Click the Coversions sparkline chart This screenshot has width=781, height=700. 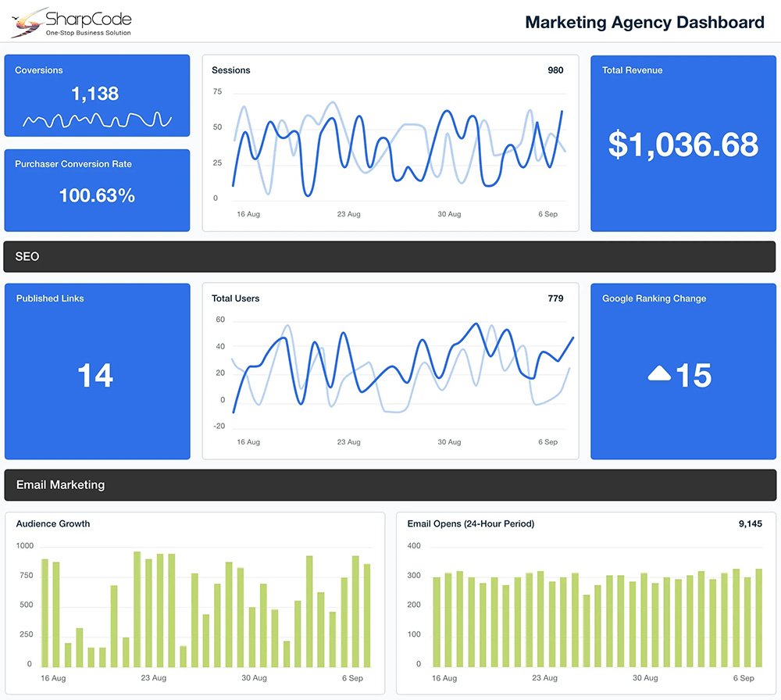click(96, 120)
